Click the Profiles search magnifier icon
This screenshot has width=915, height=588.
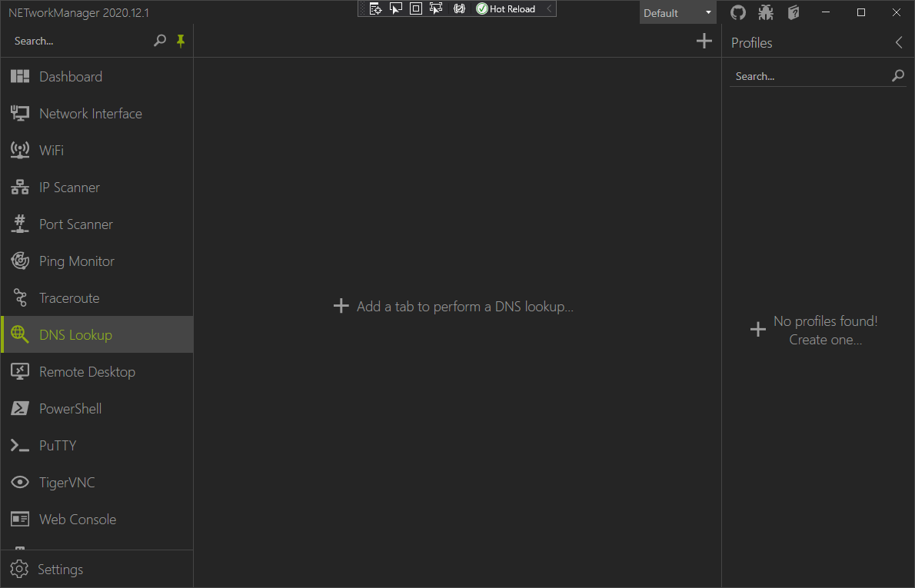(x=898, y=76)
